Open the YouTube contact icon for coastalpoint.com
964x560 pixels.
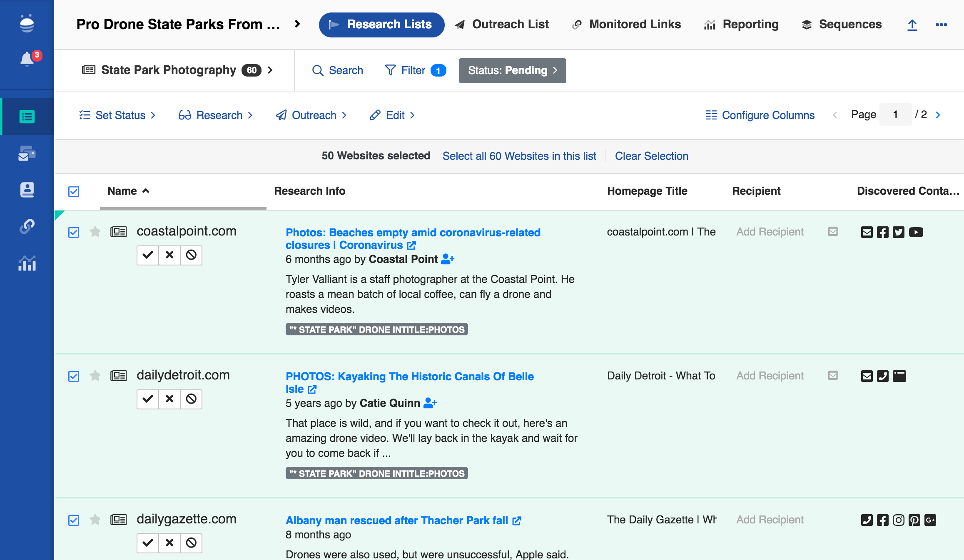[916, 232]
